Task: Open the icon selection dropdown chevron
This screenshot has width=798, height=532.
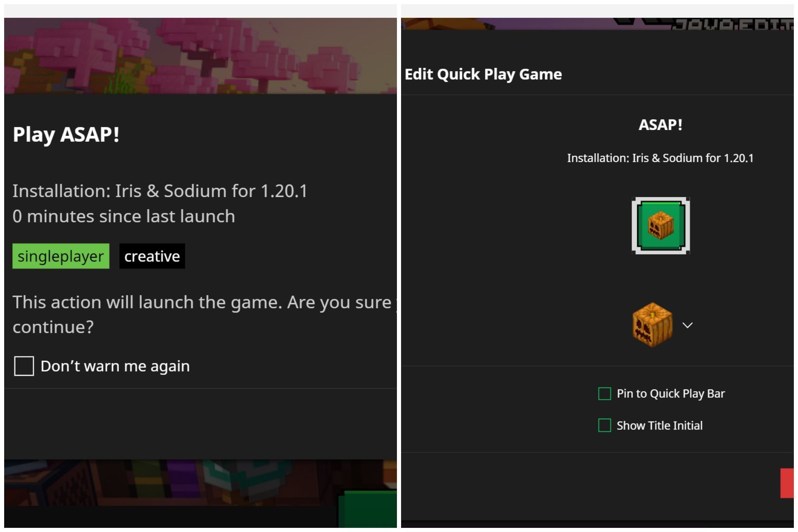Action: pos(688,325)
